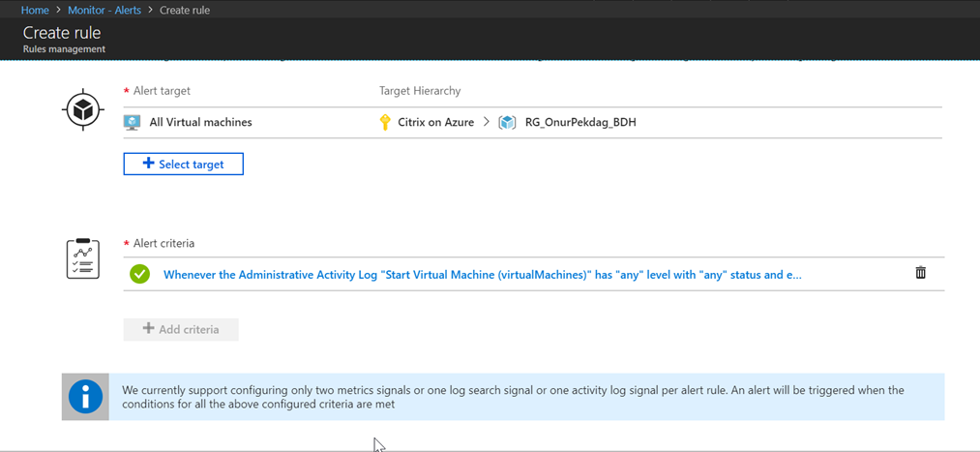Click the resource group cube icon
Image resolution: width=980 pixels, height=452 pixels.
[x=506, y=123]
